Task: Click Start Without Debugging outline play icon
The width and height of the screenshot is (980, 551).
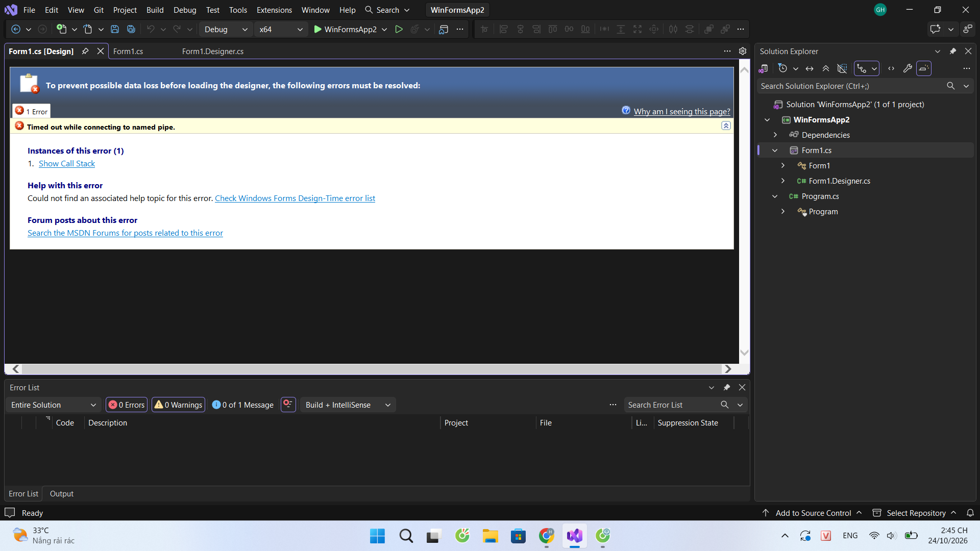Action: (x=399, y=29)
